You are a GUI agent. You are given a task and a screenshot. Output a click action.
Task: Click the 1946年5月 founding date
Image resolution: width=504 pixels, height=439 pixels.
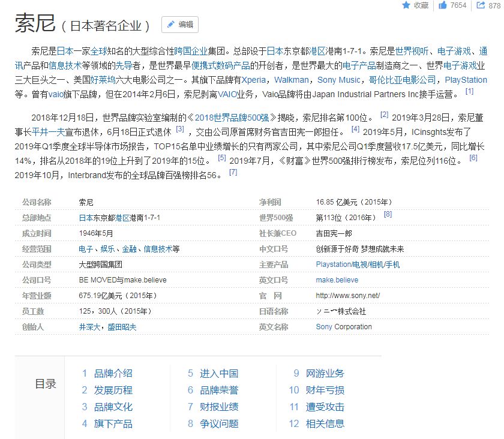pyautogui.click(x=96, y=233)
